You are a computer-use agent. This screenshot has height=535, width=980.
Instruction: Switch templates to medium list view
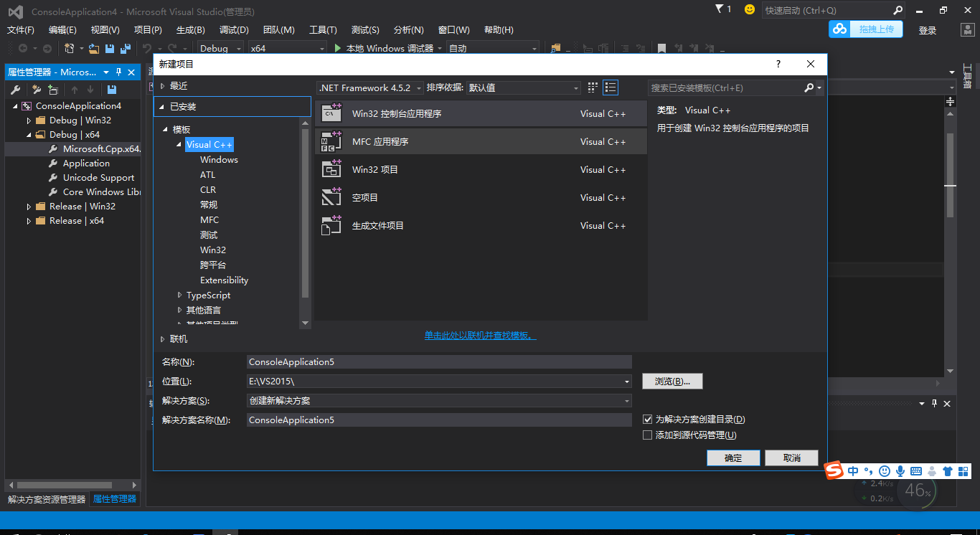coord(611,87)
